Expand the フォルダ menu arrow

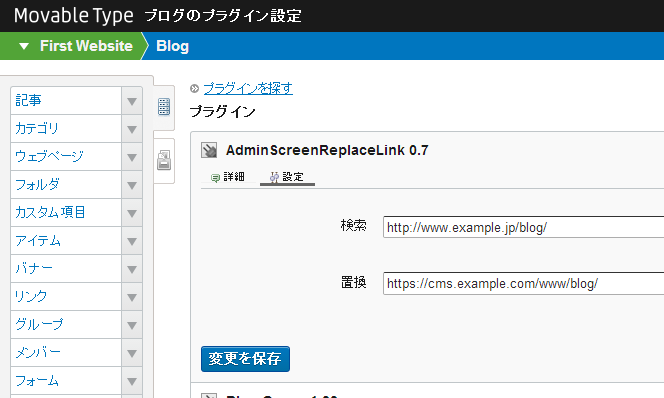point(132,185)
